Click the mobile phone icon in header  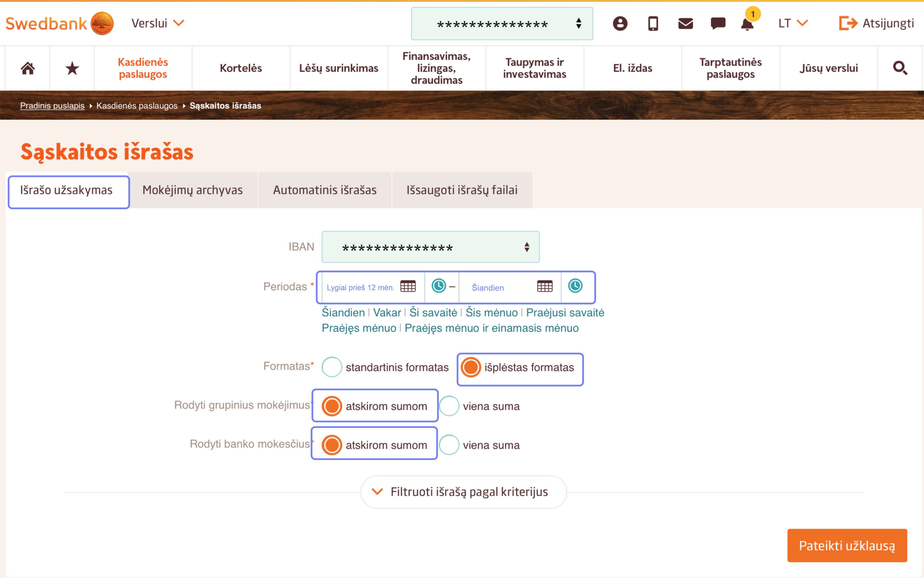[653, 23]
